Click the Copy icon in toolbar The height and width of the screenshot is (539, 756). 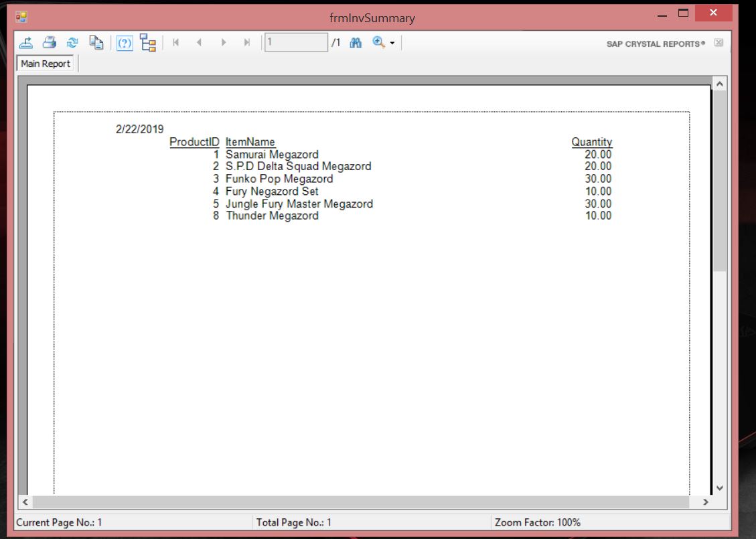(96, 43)
